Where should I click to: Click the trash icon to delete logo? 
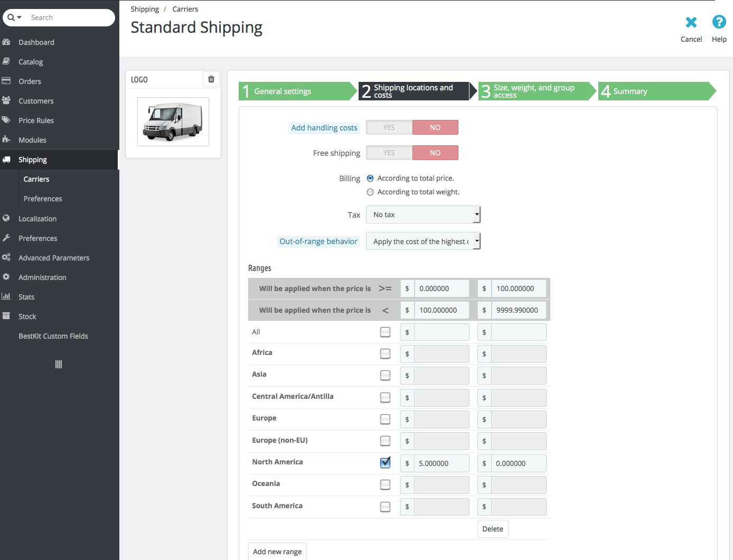[x=211, y=79]
